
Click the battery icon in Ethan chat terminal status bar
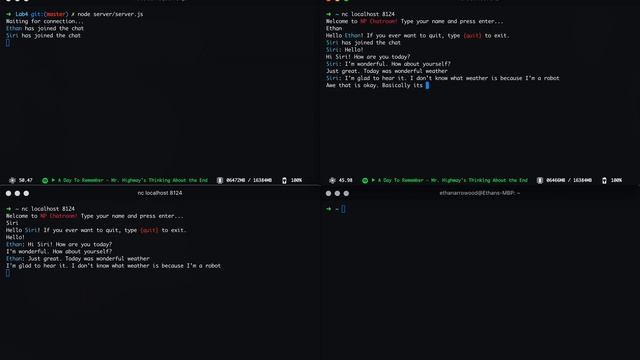pos(604,180)
